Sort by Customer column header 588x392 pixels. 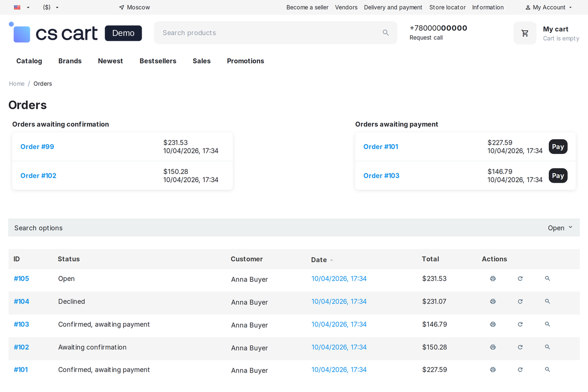(x=246, y=259)
